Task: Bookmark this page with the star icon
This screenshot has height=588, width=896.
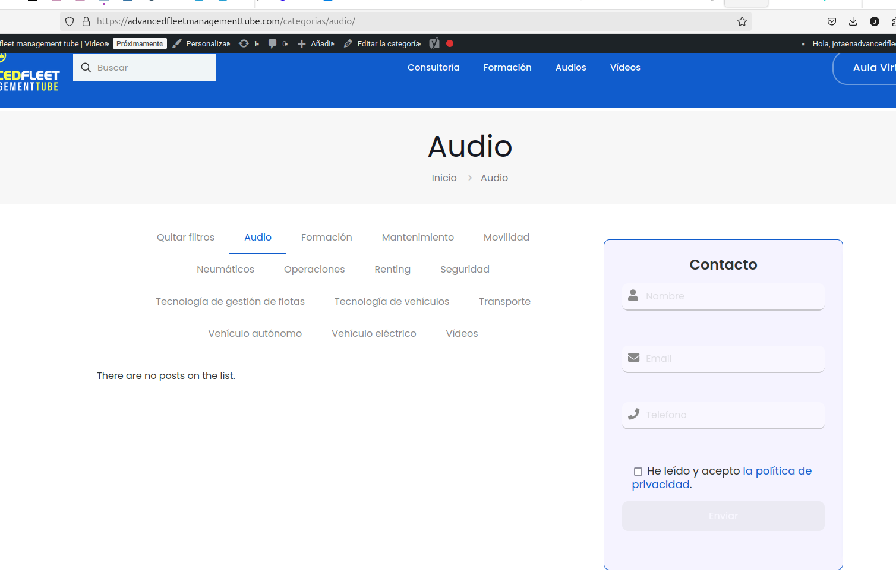Action: 742,21
